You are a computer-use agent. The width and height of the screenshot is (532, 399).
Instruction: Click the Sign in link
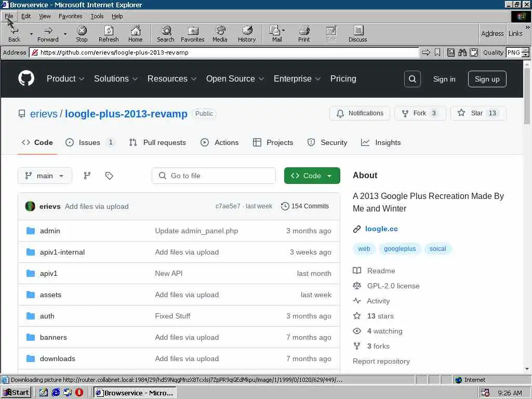pyautogui.click(x=444, y=79)
